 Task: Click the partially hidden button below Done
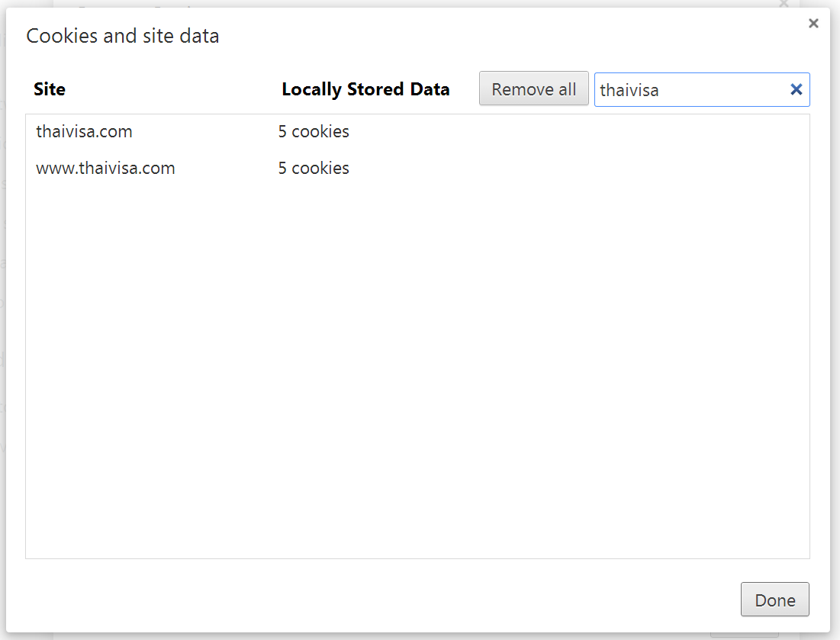pyautogui.click(x=744, y=635)
